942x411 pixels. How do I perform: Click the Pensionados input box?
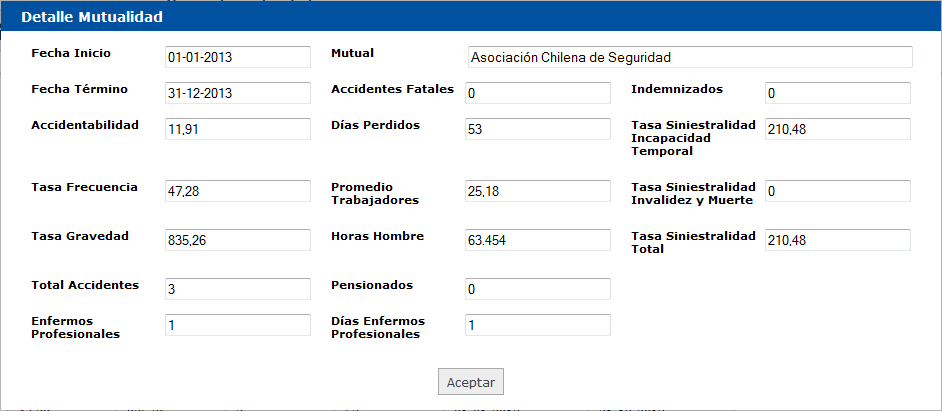pyautogui.click(x=538, y=289)
